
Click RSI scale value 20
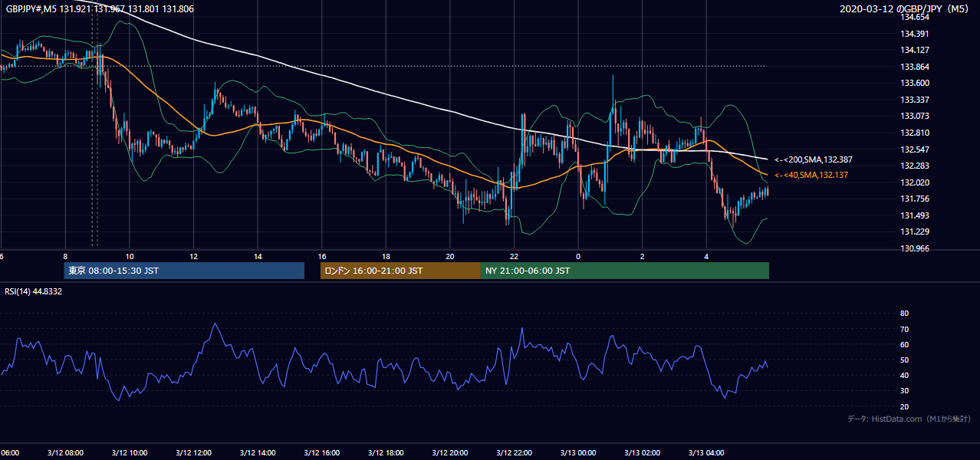click(904, 406)
